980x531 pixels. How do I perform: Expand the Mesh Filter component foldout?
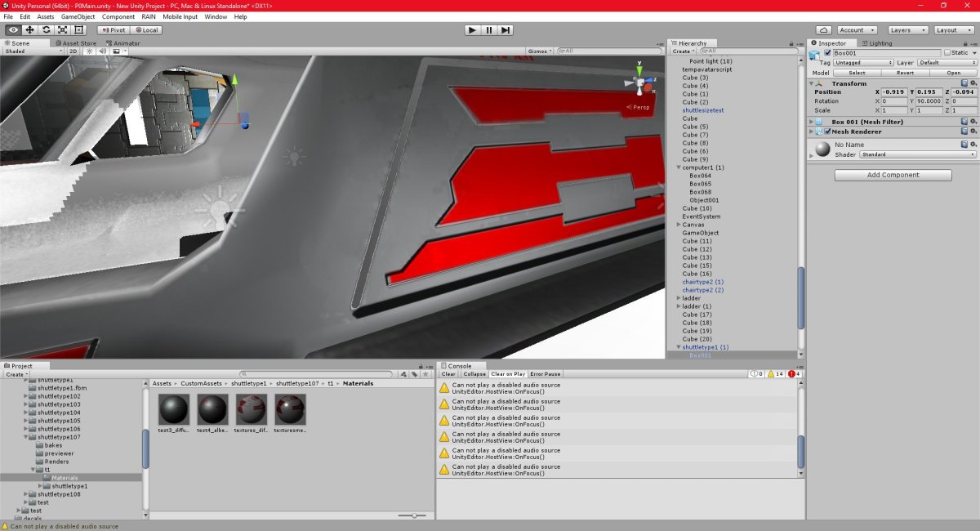tap(812, 122)
